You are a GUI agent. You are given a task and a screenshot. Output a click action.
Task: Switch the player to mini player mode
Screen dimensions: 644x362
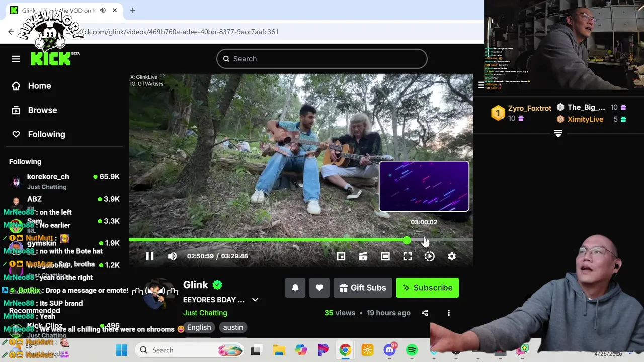point(341,256)
